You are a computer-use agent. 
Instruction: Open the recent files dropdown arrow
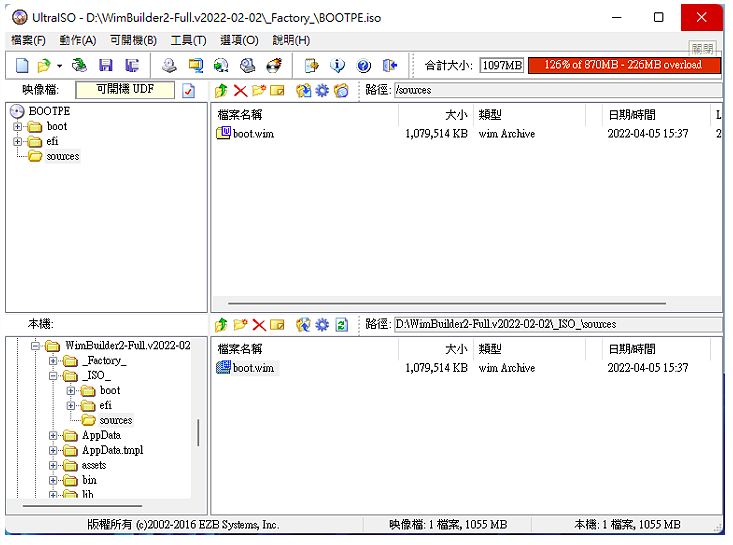pyautogui.click(x=59, y=66)
